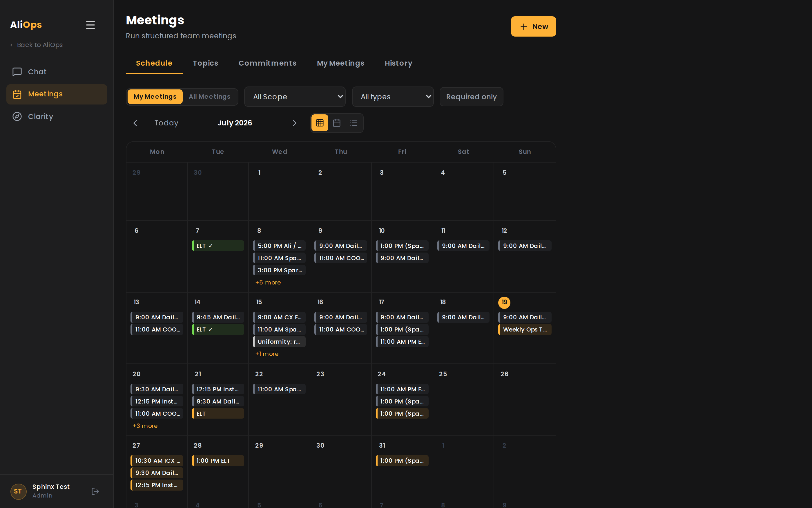The width and height of the screenshot is (812, 508).
Task: Switch to the Schedule tab
Action: pos(154,63)
